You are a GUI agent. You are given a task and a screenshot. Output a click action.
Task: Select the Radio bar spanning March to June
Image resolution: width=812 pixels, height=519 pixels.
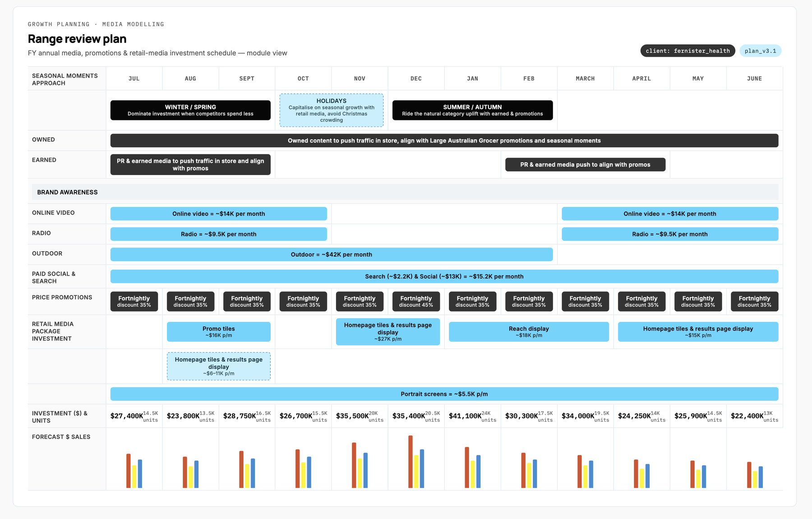pyautogui.click(x=670, y=234)
